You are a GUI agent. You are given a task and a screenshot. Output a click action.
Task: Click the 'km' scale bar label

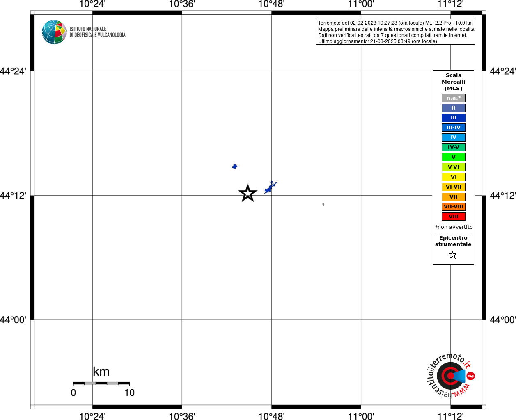[101, 372]
